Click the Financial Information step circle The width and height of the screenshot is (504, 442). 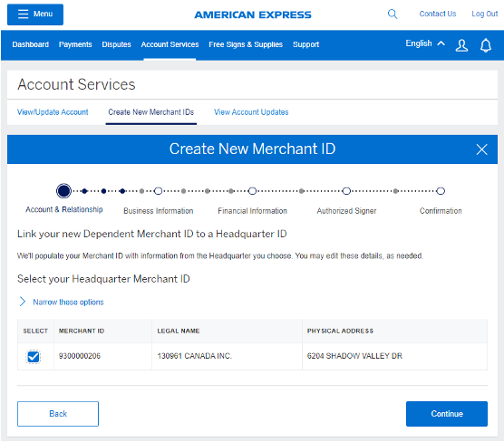click(x=252, y=191)
